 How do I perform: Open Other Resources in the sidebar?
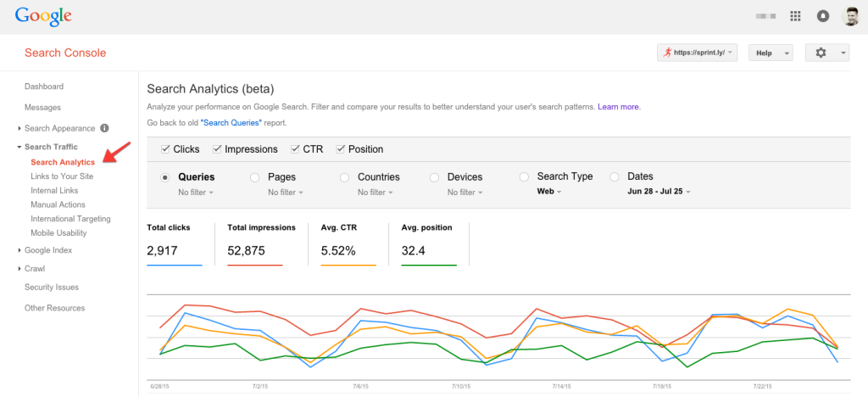pos(55,308)
